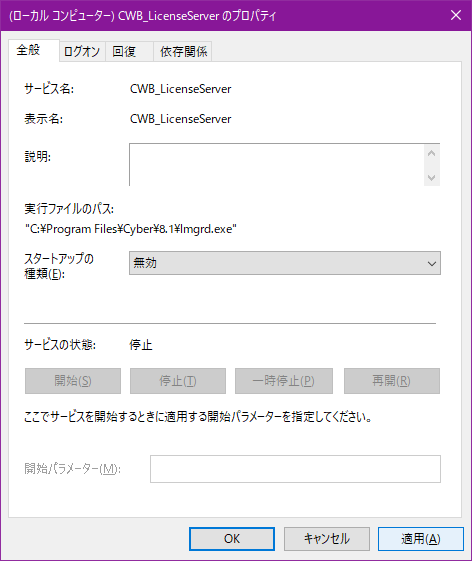Click the 再開(R) button
This screenshot has width=472, height=561.
[x=392, y=381]
